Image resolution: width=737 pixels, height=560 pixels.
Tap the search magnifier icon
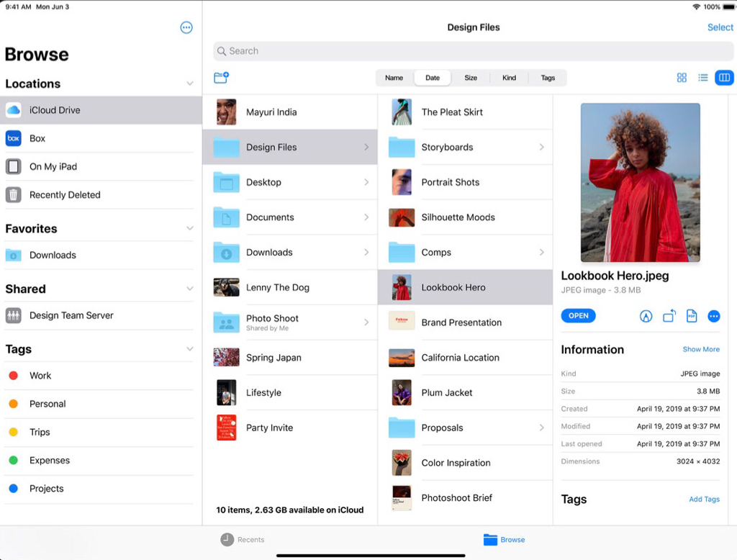pyautogui.click(x=222, y=51)
